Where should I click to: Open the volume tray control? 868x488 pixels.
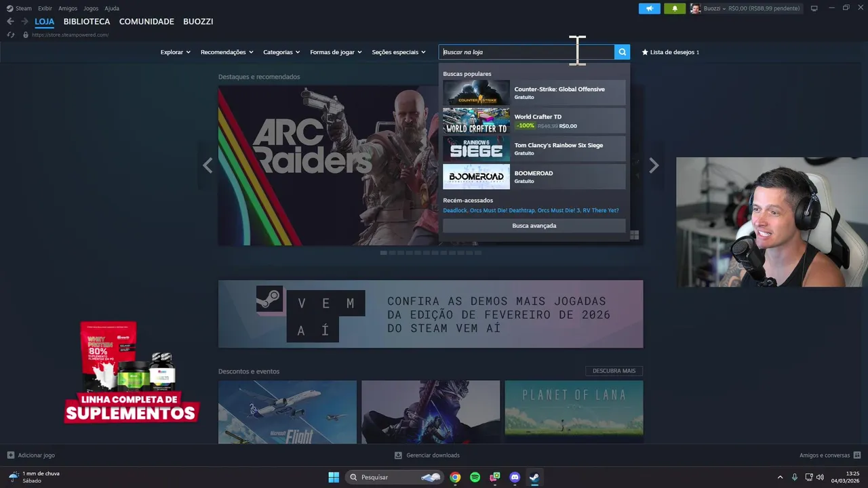[x=820, y=477]
